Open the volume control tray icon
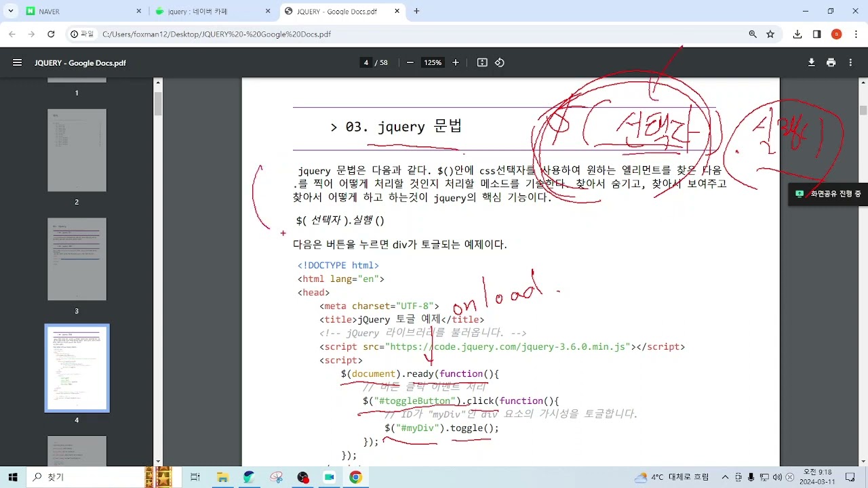The width and height of the screenshot is (868, 488). 777,477
